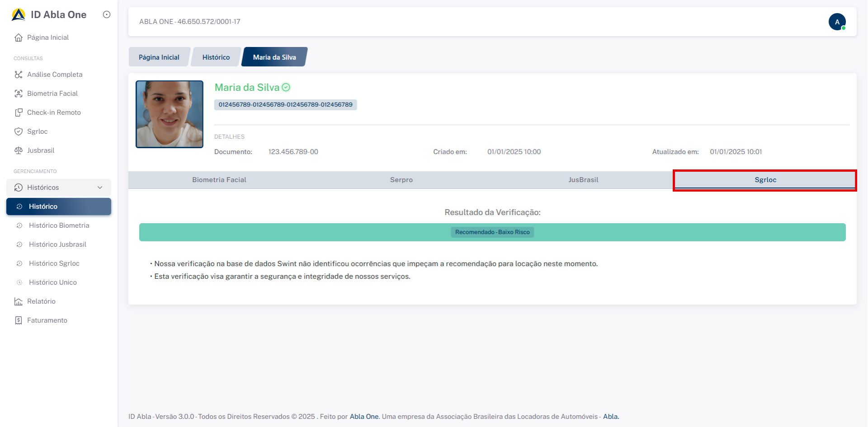Screen dimensions: 868x427
Task: Click Maria da Silva's profile photo
Action: (170, 114)
